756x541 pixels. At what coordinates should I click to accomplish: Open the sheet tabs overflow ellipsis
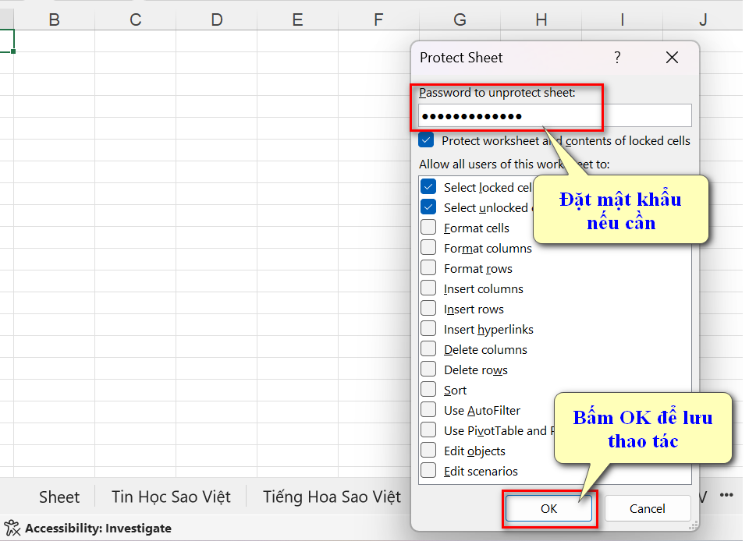point(726,496)
